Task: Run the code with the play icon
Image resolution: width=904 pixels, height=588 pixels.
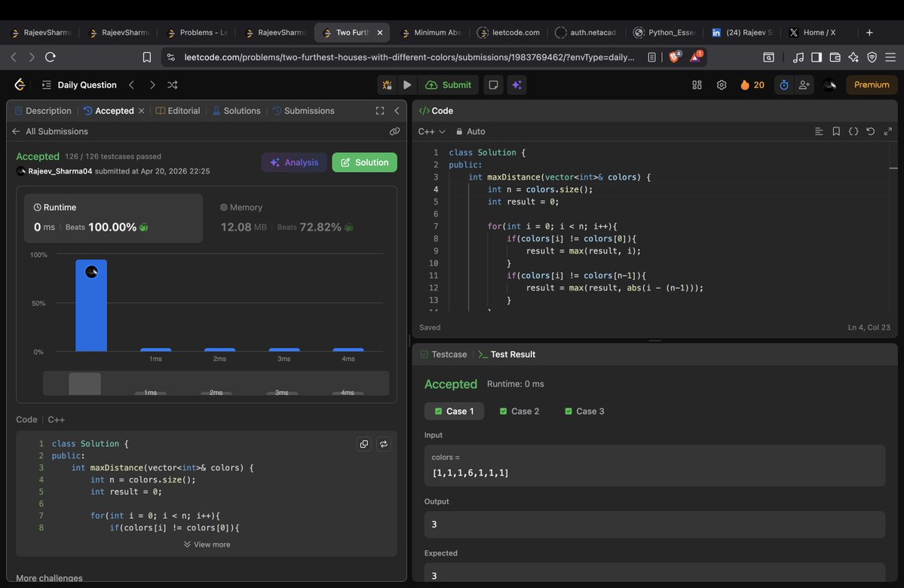Action: tap(407, 84)
